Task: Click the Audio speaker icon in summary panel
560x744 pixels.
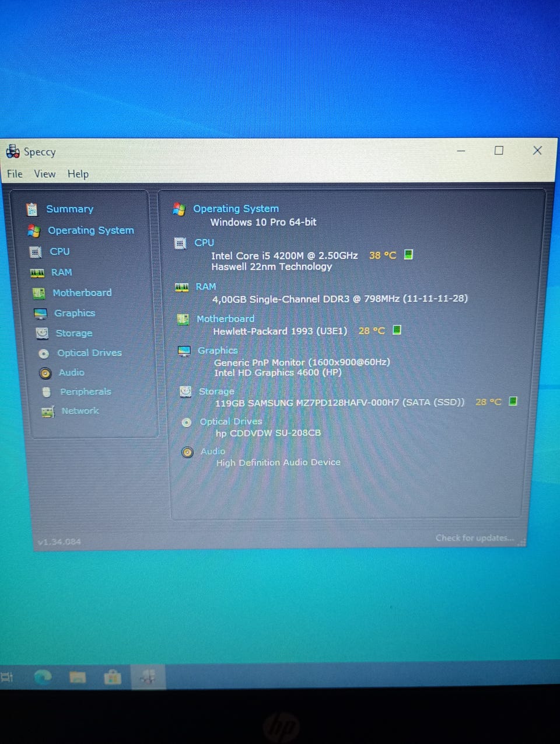Action: click(x=187, y=452)
